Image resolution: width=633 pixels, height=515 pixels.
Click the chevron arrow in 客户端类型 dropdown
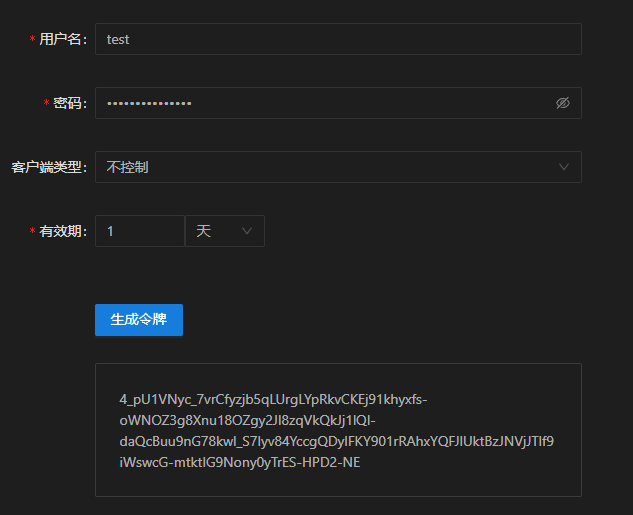click(x=564, y=167)
